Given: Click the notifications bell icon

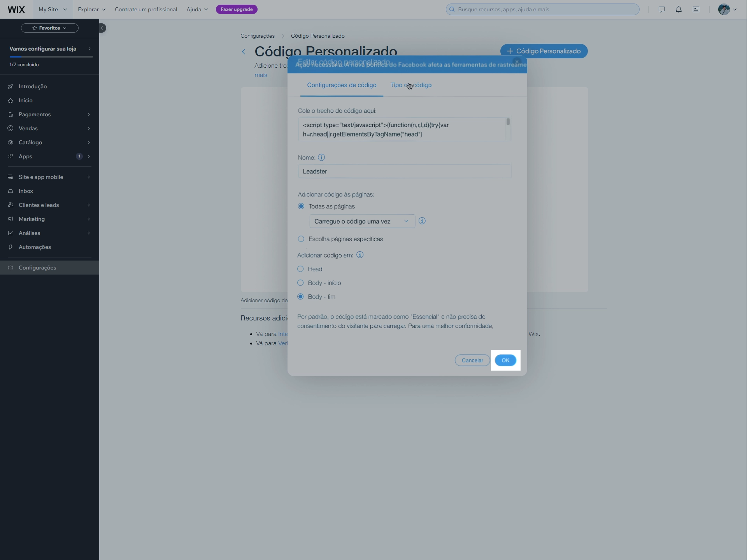Looking at the screenshot, I should click(679, 9).
